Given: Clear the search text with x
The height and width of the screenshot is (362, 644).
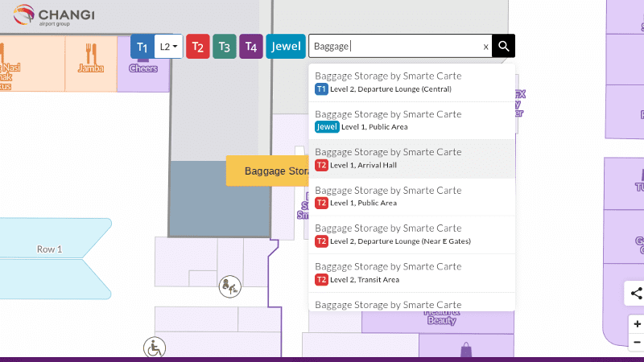Looking at the screenshot, I should click(486, 47).
